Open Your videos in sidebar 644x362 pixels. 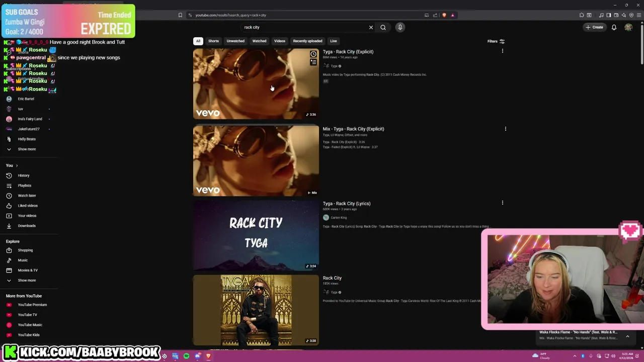coord(27,216)
